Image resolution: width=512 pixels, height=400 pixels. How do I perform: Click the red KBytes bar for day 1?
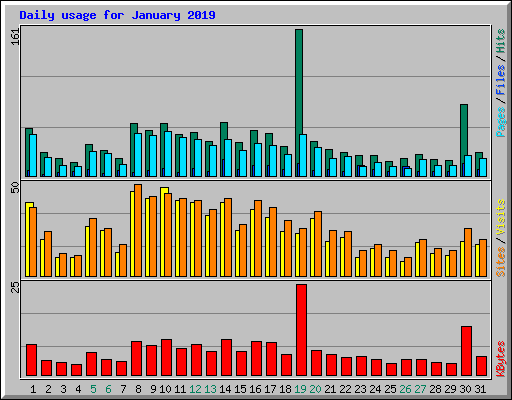(31, 360)
